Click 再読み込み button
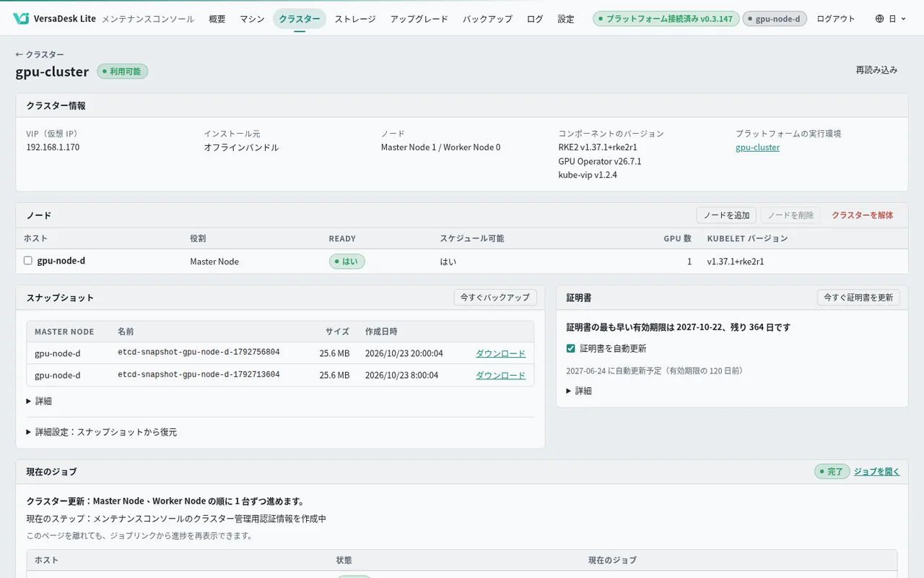Screen dimensions: 924x578 point(876,70)
